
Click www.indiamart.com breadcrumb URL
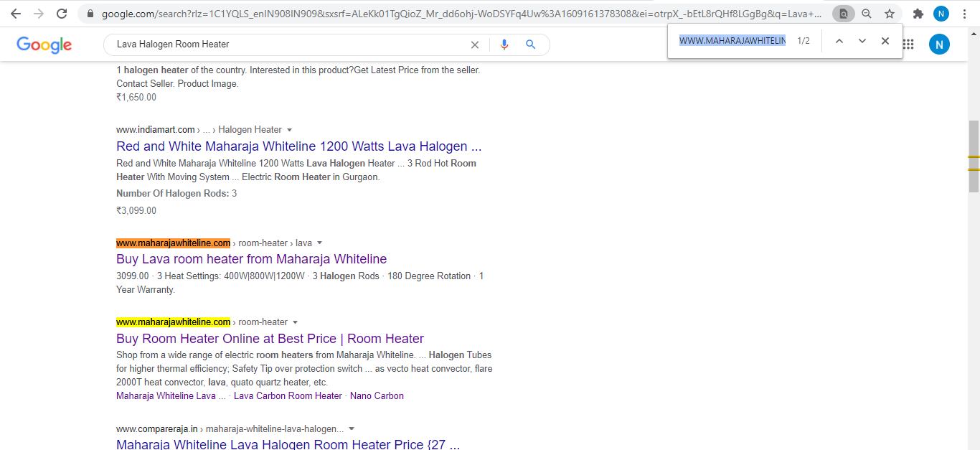[x=156, y=130]
